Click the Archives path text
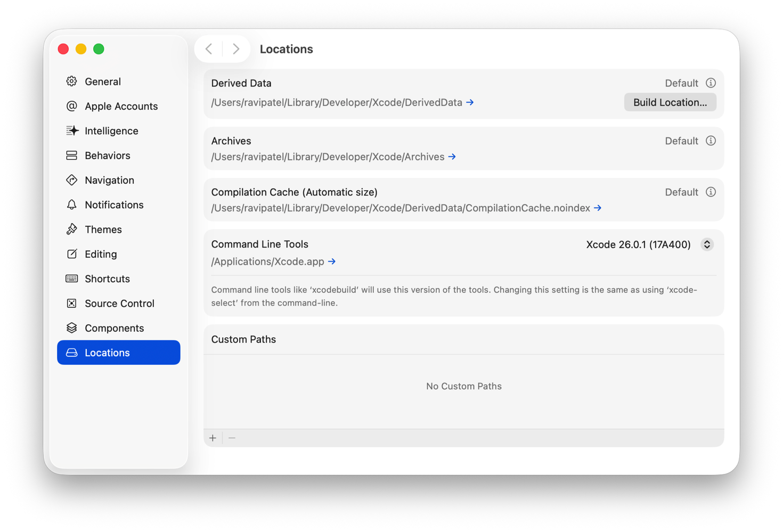Image resolution: width=783 pixels, height=532 pixels. 328,157
